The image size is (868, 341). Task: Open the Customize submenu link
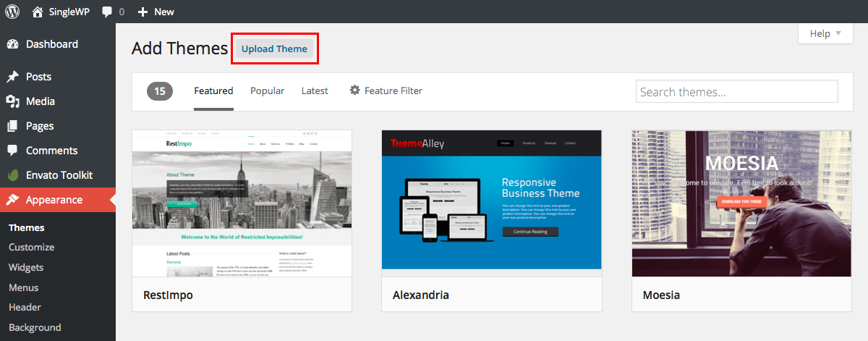pyautogui.click(x=31, y=247)
